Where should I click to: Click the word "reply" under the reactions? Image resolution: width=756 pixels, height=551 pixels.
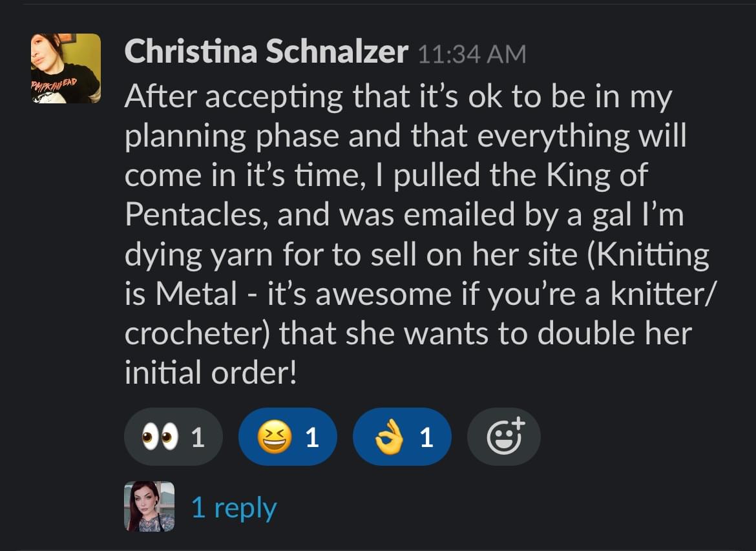245,508
